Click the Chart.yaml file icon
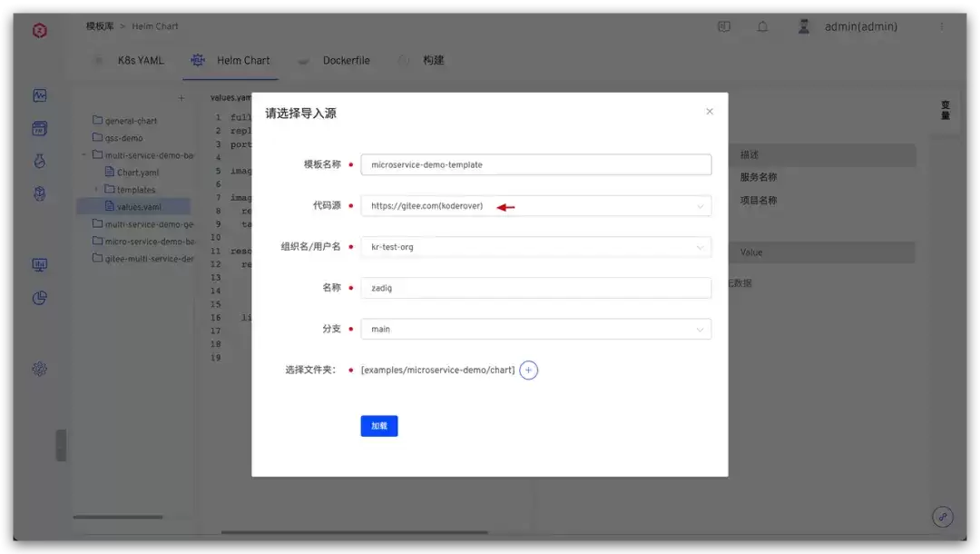 coord(110,172)
